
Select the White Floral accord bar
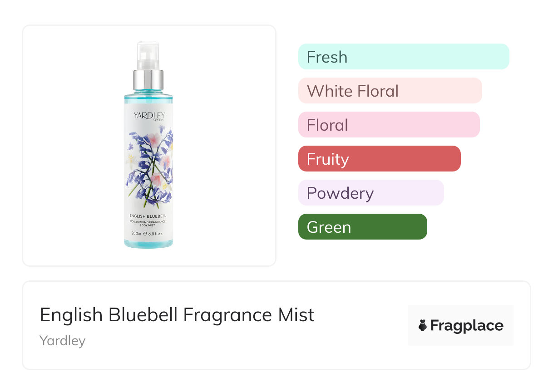click(390, 91)
